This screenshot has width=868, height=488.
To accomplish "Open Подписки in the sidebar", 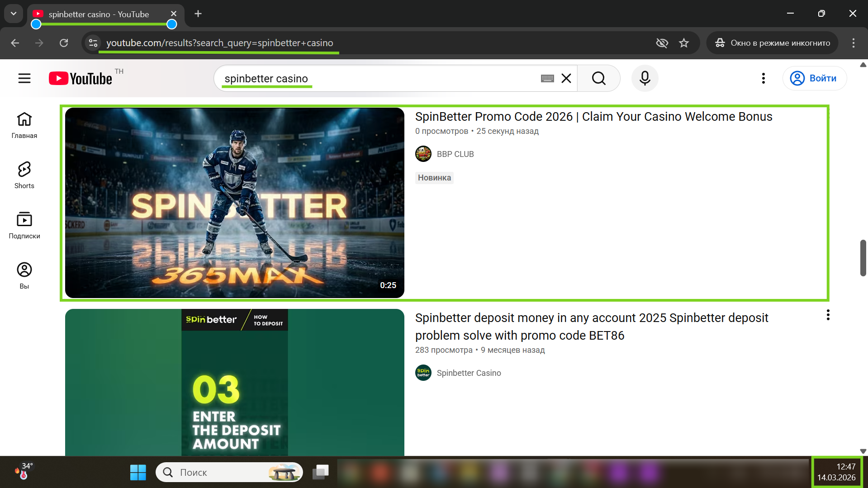I will tap(24, 225).
